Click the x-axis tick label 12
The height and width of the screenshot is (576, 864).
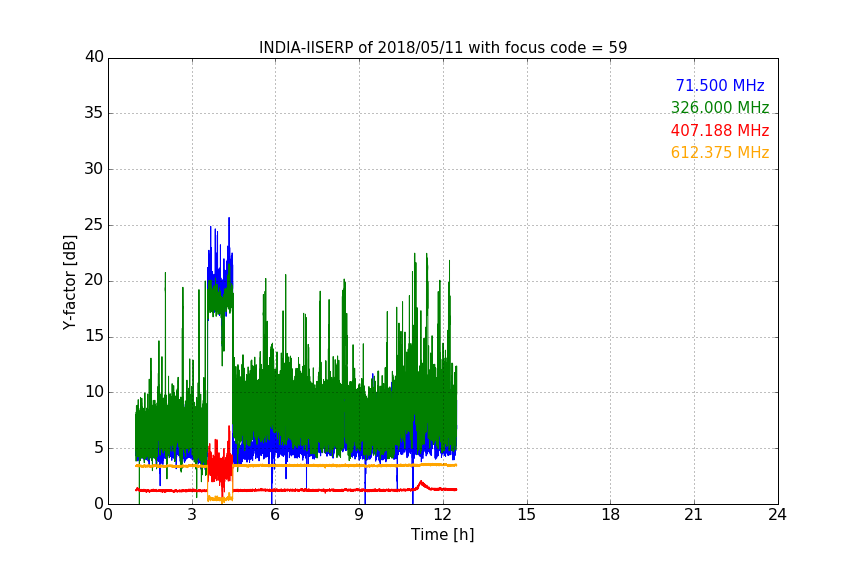pyautogui.click(x=443, y=515)
